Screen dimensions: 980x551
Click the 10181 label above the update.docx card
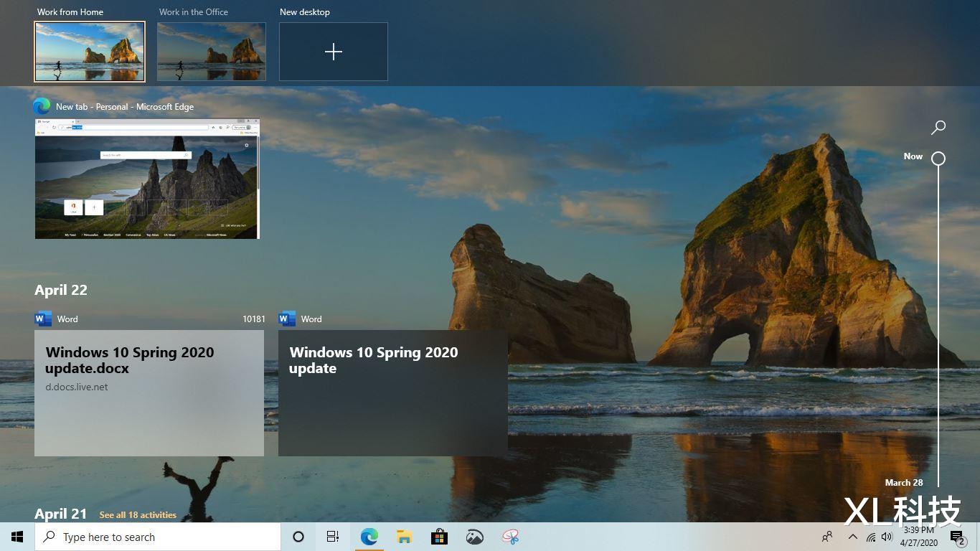[253, 319]
